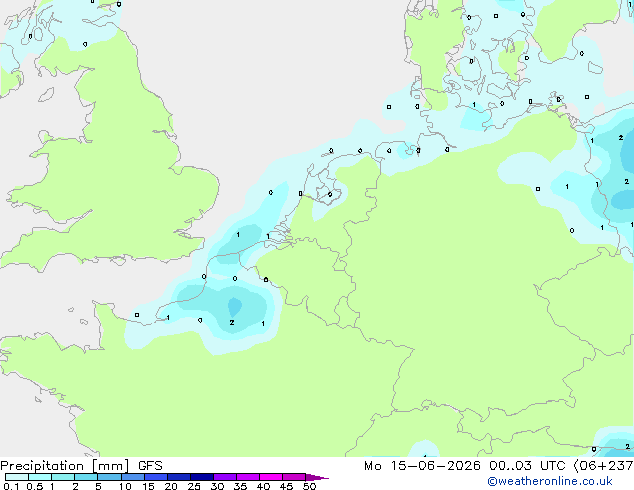Viewport: 634px width, 490px height.
Task: Click the 5–10 mm legend color swatch
Action: pos(109,477)
